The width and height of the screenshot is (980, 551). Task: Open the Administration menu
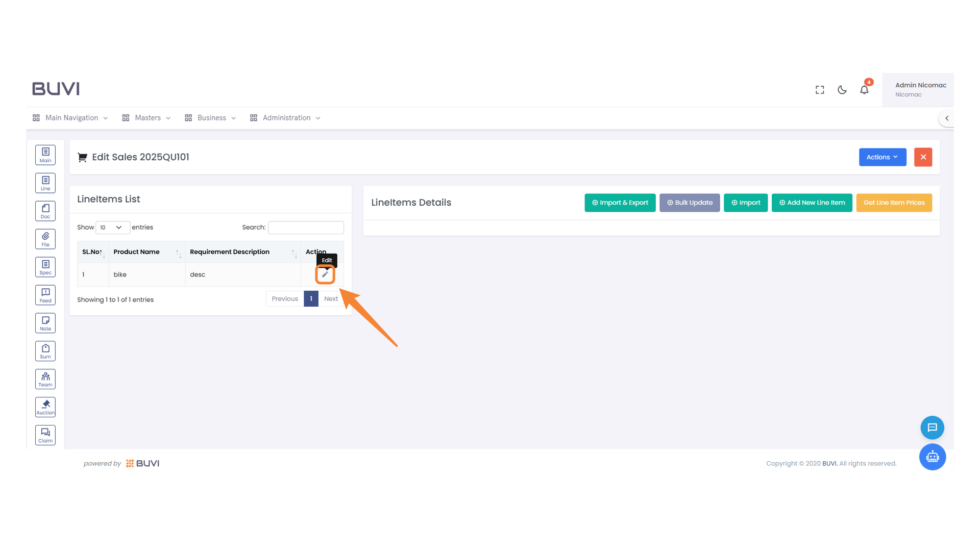(286, 118)
